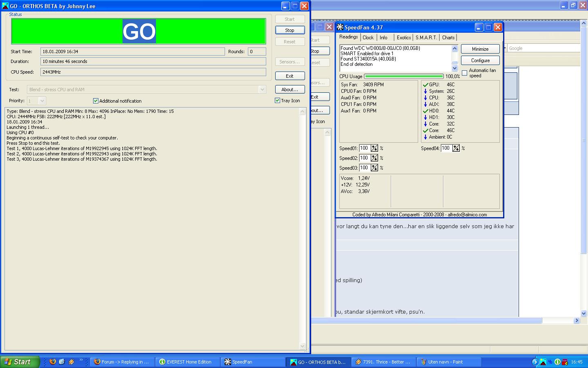This screenshot has height=368, width=588.
Task: Click the blue arrow icon beside Ambient temperature
Action: coord(425,137)
